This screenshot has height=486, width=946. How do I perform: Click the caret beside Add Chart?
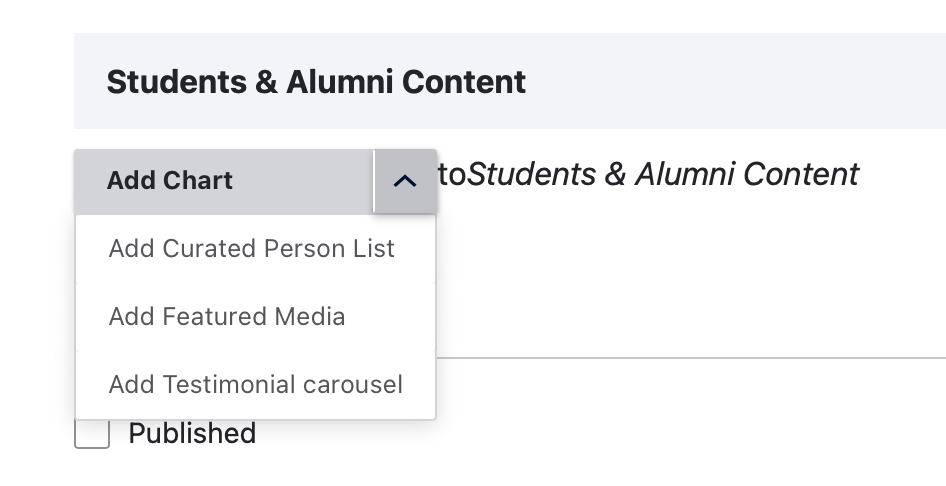[x=405, y=181]
